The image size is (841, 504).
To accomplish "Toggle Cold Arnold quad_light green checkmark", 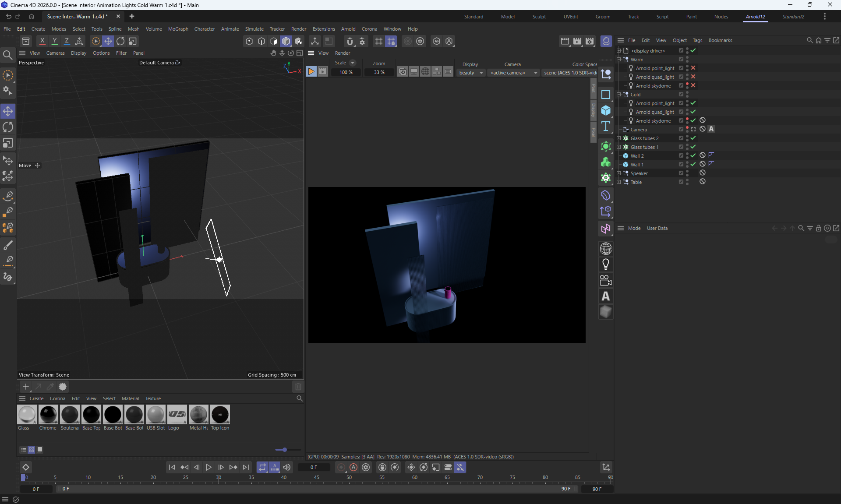I will coord(693,112).
